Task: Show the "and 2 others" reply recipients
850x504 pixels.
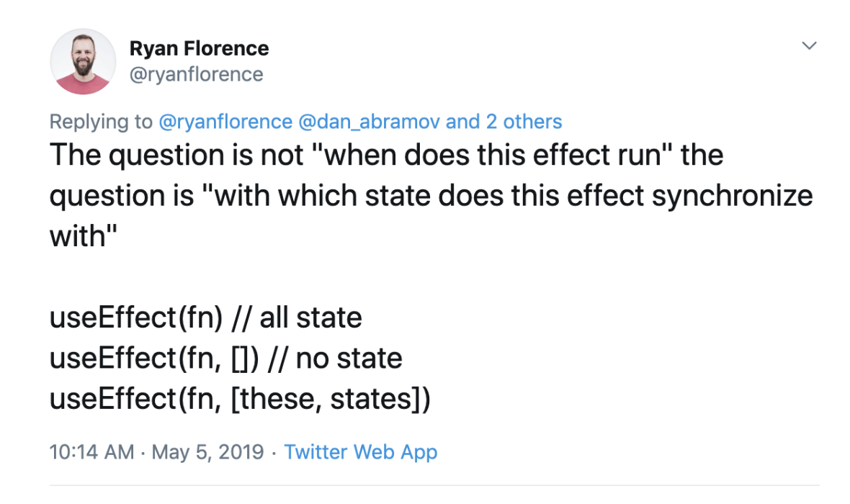Action: [504, 122]
